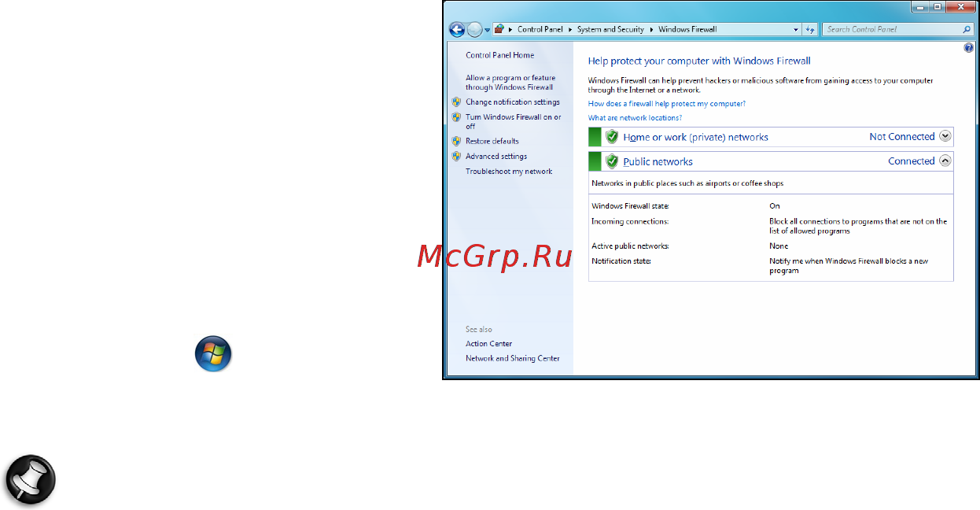The height and width of the screenshot is (510, 980).
Task: Click the Public networks heading
Action: coord(658,161)
